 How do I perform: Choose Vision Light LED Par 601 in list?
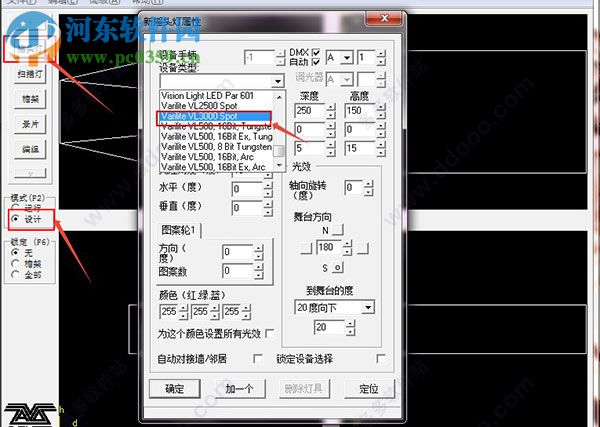(x=216, y=96)
